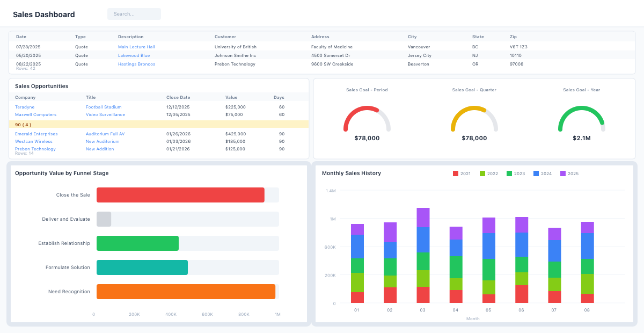Click the green Sales Goal - Year gauge

(581, 117)
